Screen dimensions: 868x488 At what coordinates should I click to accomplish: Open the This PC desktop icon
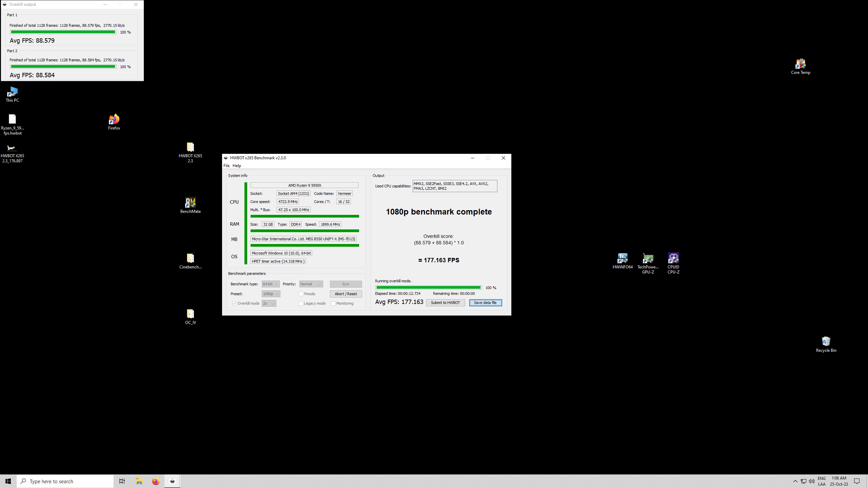tap(12, 95)
